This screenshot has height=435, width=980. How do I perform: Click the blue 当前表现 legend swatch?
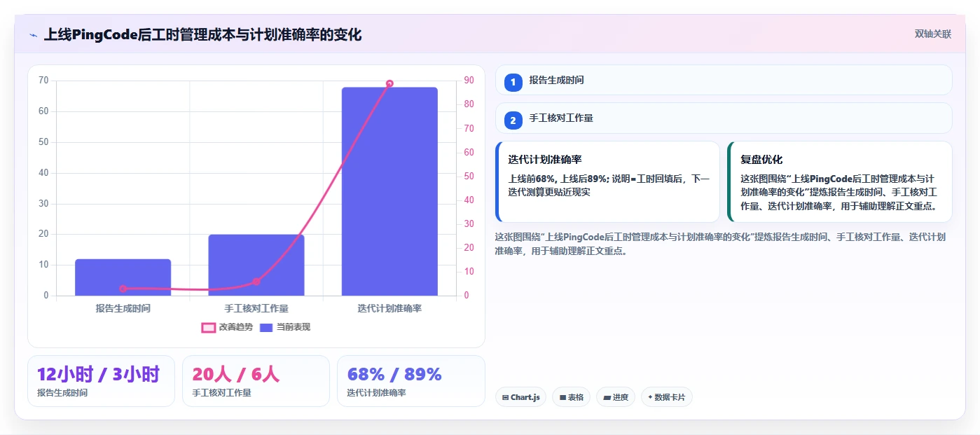coord(266,327)
